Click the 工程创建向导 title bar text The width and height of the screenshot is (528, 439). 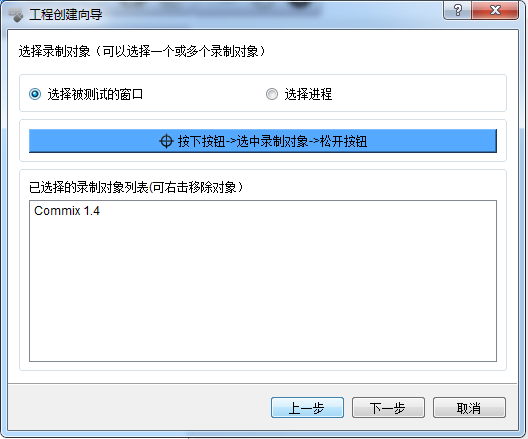point(66,15)
